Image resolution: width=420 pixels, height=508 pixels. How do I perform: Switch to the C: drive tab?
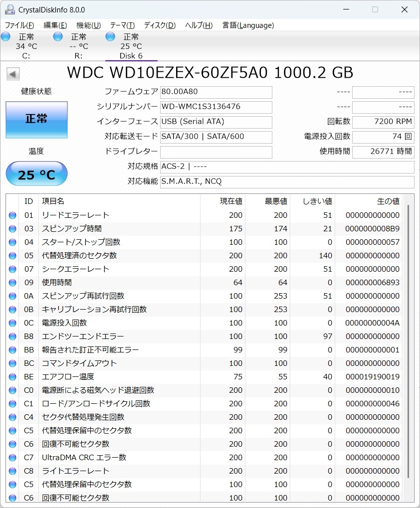coord(26,46)
